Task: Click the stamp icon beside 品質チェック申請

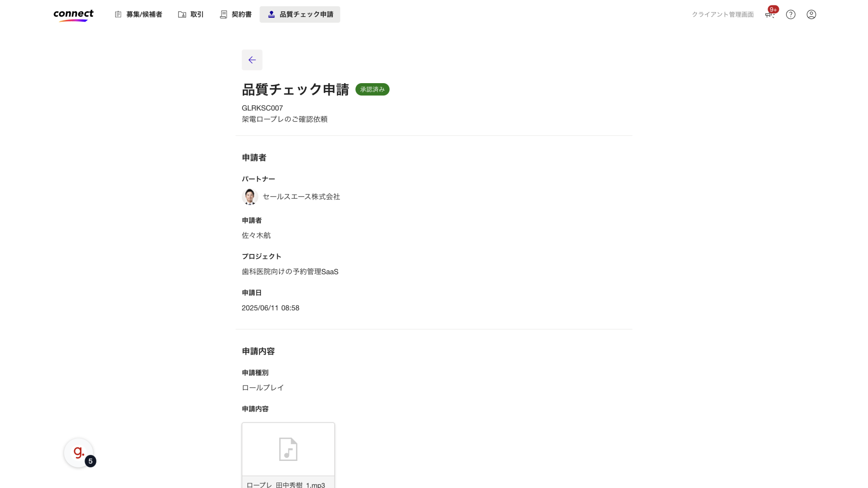Action: coord(272,14)
